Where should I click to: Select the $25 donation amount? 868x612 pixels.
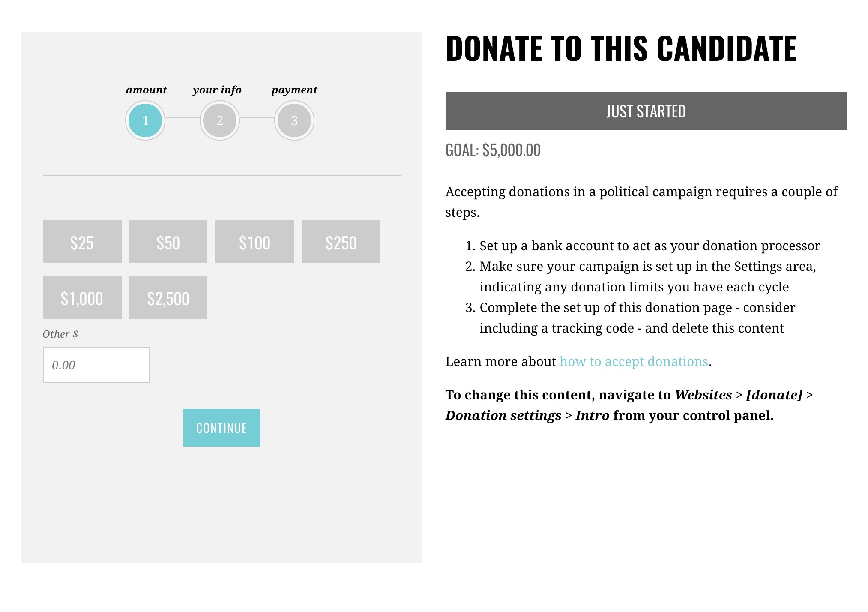pos(82,242)
